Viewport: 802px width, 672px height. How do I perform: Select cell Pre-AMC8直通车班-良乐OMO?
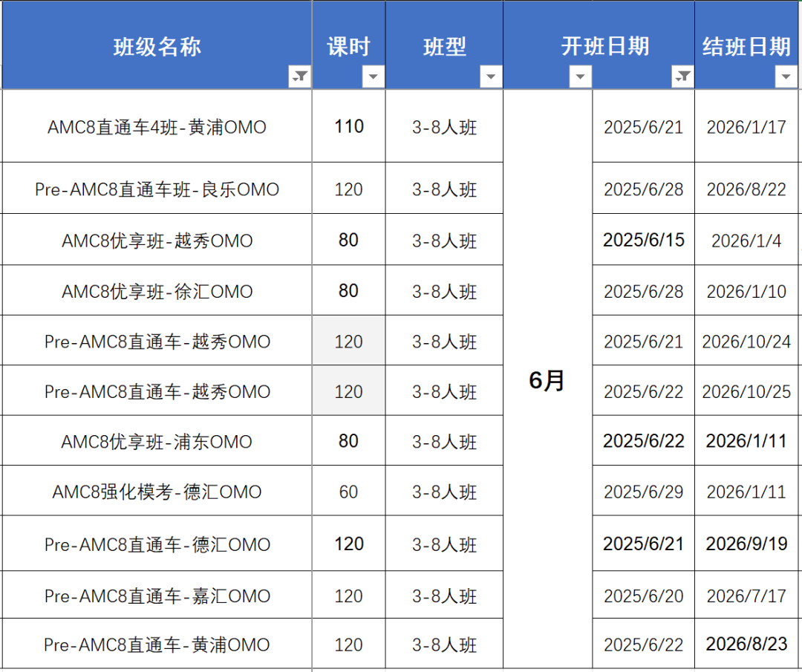157,189
